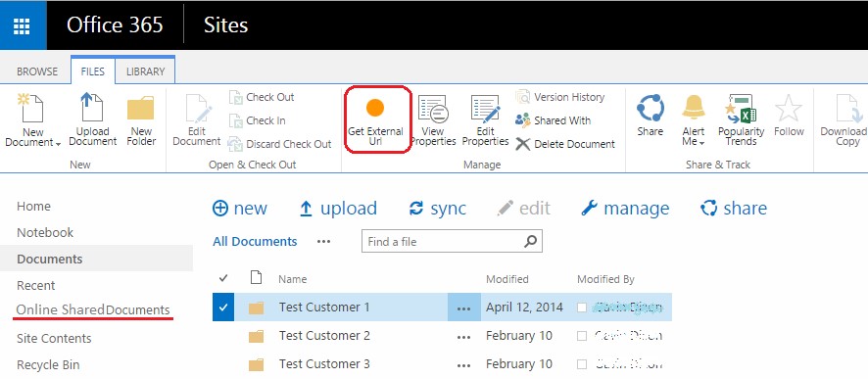This screenshot has width=868, height=379.
Task: Click the Get External Url ribbon icon
Action: click(x=375, y=108)
